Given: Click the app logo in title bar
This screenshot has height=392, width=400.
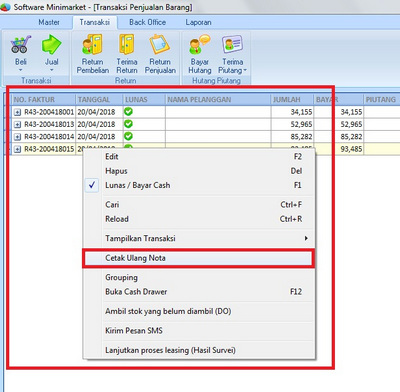Looking at the screenshot, I should [x=5, y=7].
